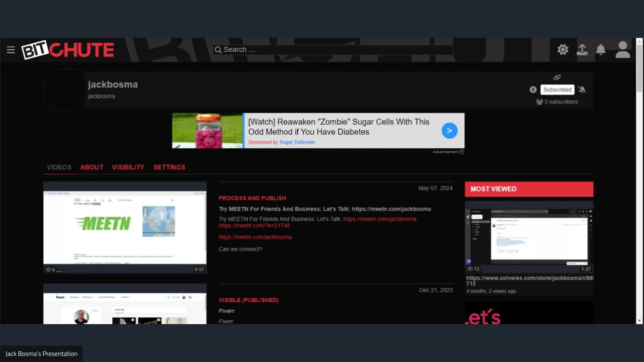Click the 'Can we connect?' text
Screen dimensions: 644x362
point(240,249)
